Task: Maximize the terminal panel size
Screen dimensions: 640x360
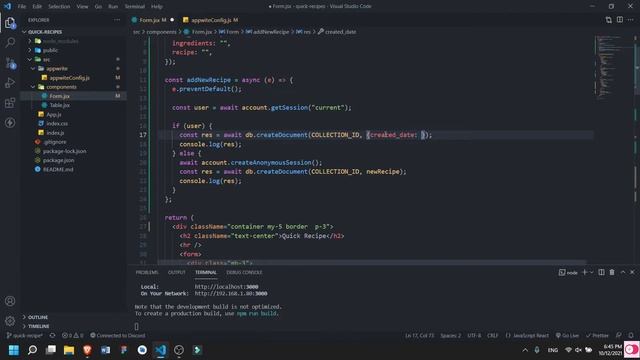Action: click(623, 272)
